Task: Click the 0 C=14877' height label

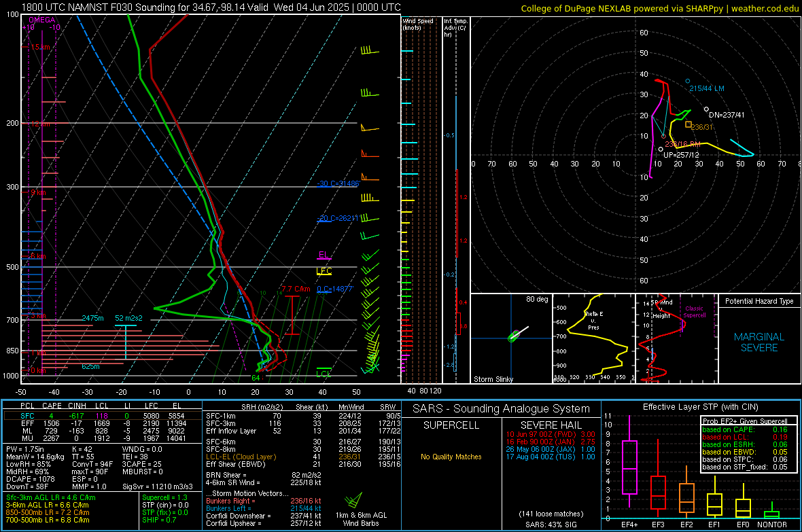Action: point(335,289)
